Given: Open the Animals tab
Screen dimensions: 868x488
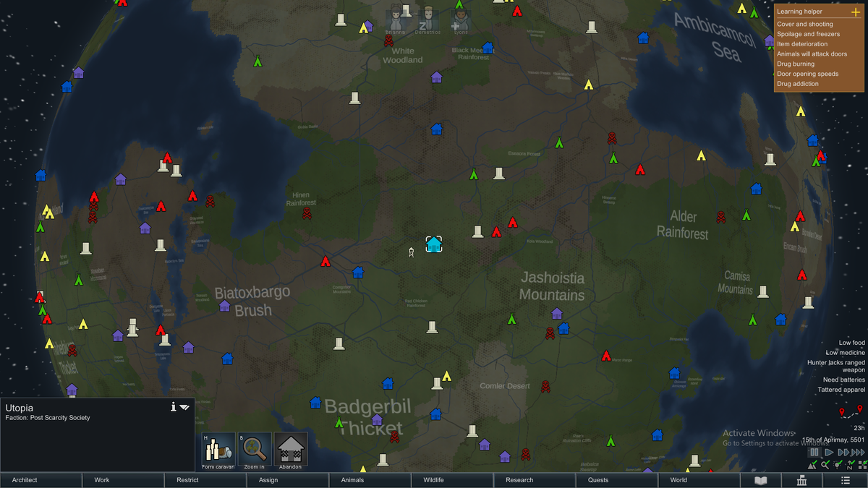Looking at the screenshot, I should tap(370, 480).
